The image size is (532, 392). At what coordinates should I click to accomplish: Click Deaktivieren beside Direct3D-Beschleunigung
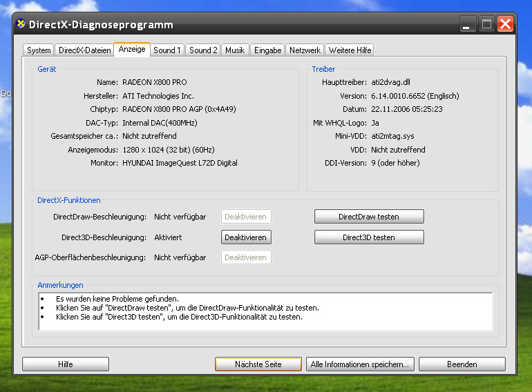pyautogui.click(x=246, y=237)
